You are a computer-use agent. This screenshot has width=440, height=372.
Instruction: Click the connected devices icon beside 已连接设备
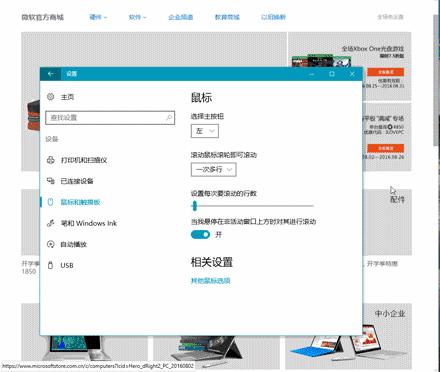[50, 181]
